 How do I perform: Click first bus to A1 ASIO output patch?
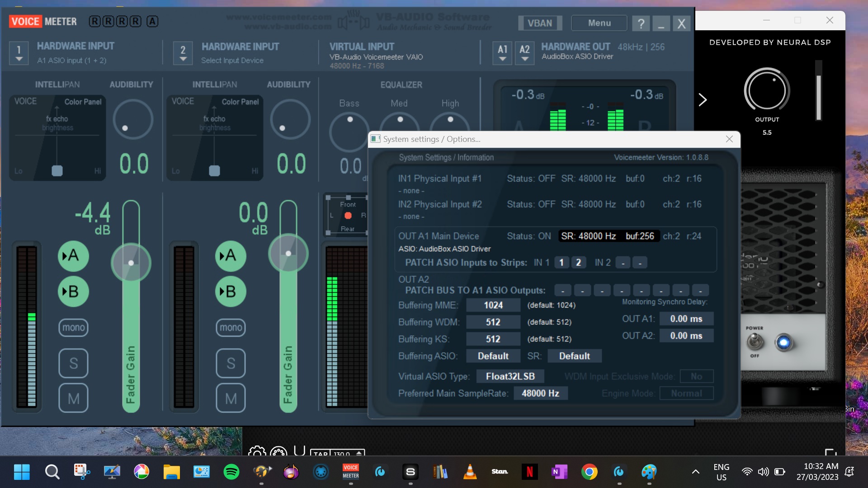[x=563, y=291]
